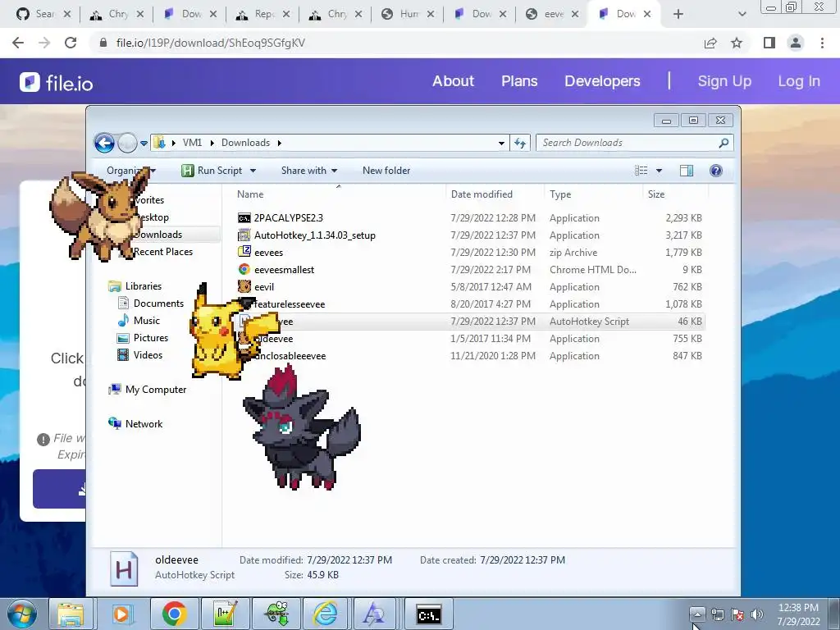The image size is (840, 630).
Task: Toggle the preview pane button
Action: (687, 171)
